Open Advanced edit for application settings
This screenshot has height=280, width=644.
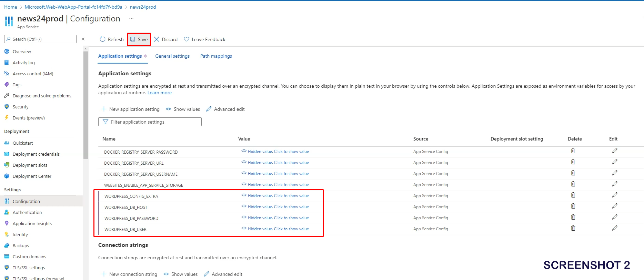(x=225, y=109)
